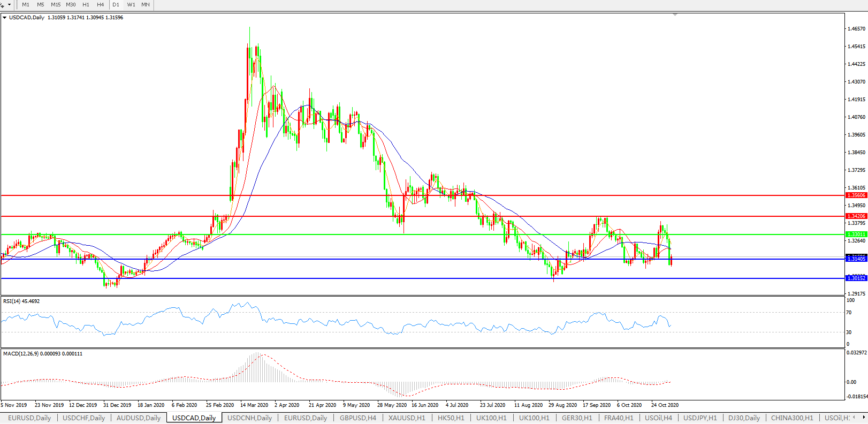Image resolution: width=868 pixels, height=424 pixels.
Task: Toggle the H1 timeframe button
Action: point(86,5)
